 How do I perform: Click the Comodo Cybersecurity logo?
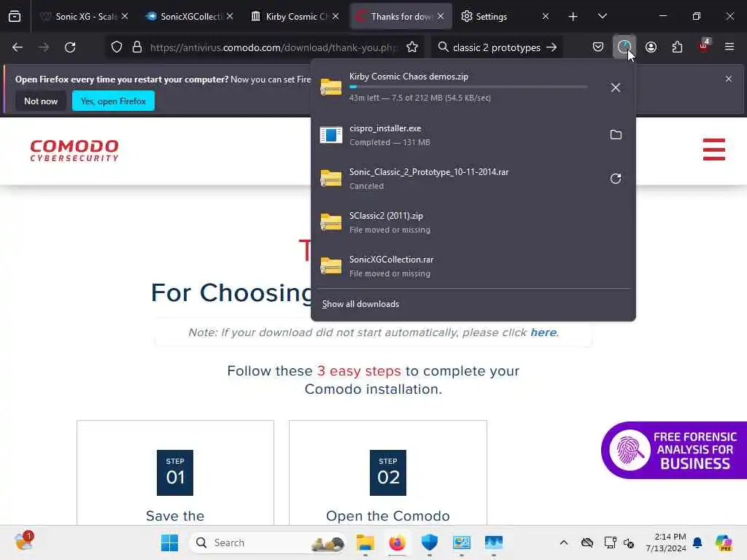74,150
